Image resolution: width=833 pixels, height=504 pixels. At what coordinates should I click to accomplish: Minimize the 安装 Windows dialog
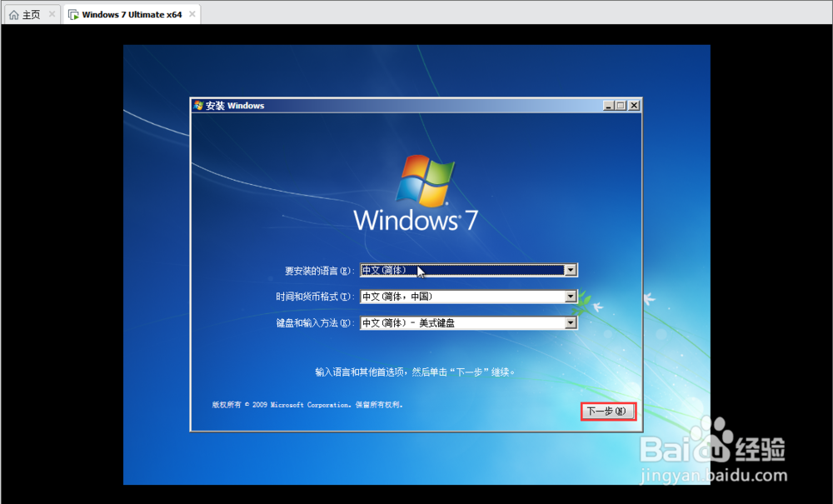[608, 106]
